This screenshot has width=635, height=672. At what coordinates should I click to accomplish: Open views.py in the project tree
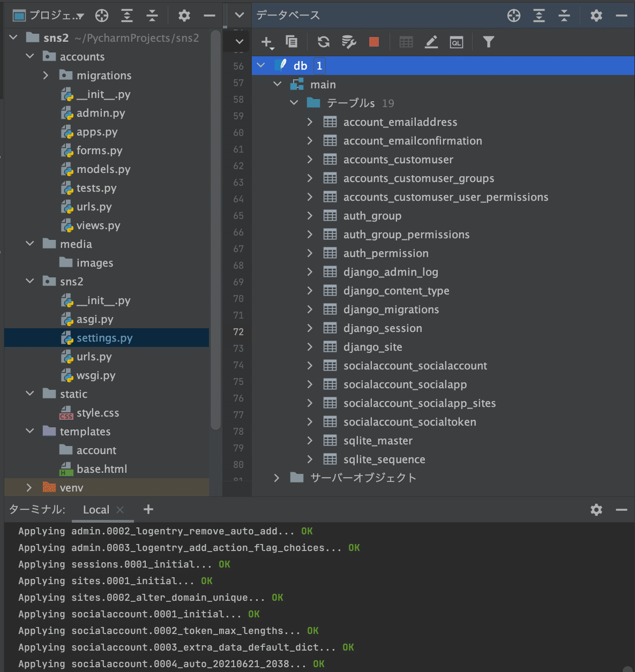98,225
